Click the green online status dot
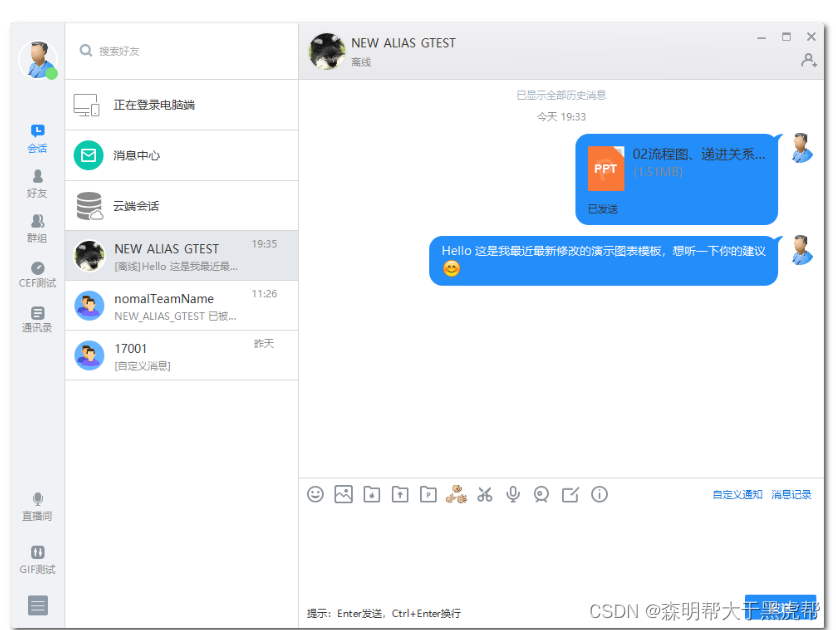The height and width of the screenshot is (630, 836). pyautogui.click(x=52, y=74)
